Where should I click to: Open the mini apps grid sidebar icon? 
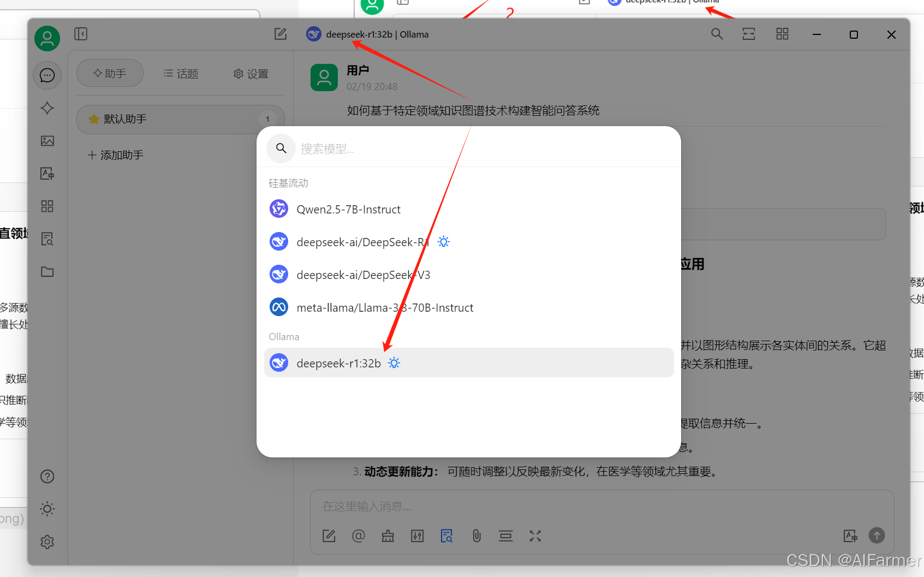[47, 206]
